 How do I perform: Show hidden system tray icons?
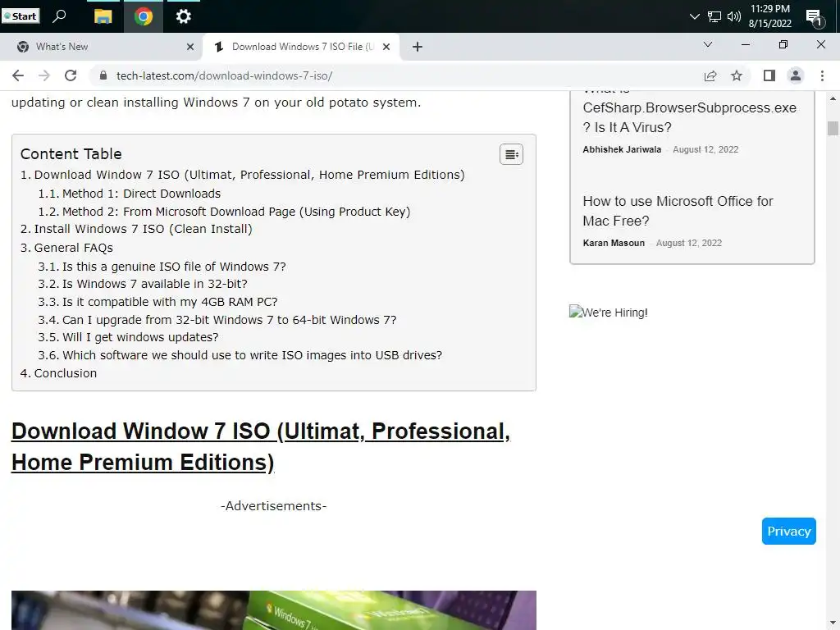pos(694,16)
